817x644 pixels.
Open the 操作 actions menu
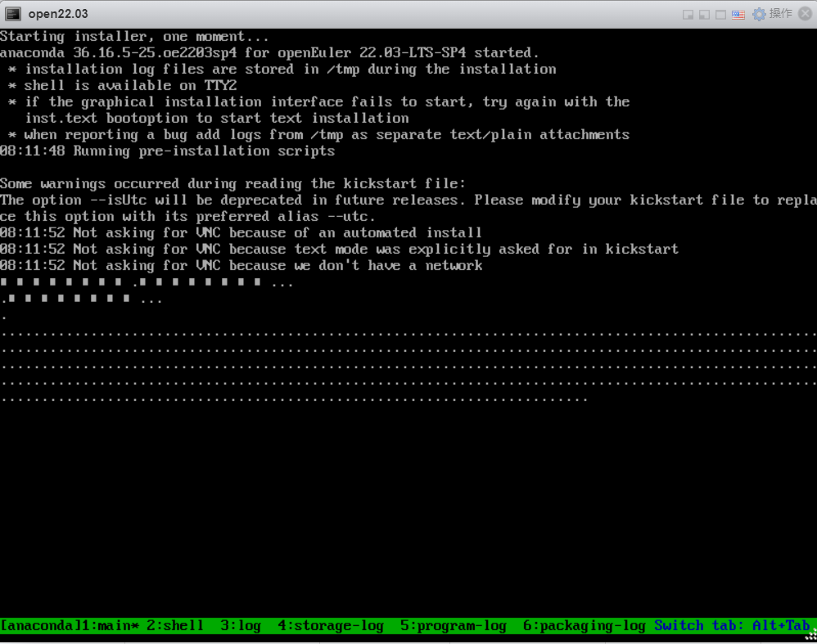780,14
